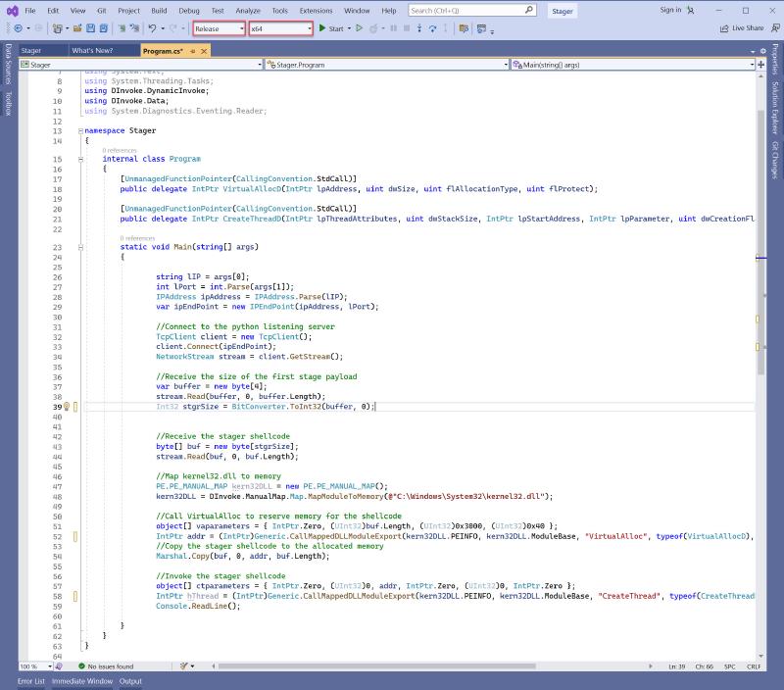Collapse the namespace Stager code block
Screen dimensions: 784x690
click(x=80, y=131)
